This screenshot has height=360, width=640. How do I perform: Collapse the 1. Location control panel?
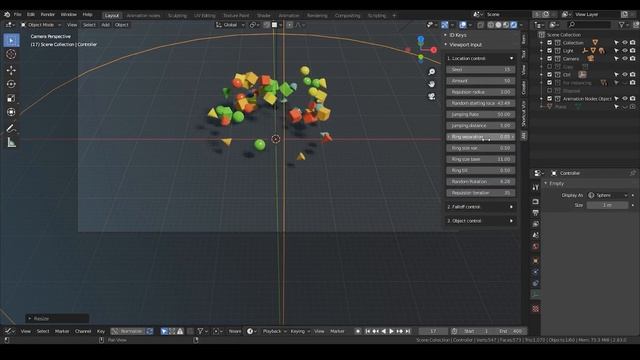[480, 58]
